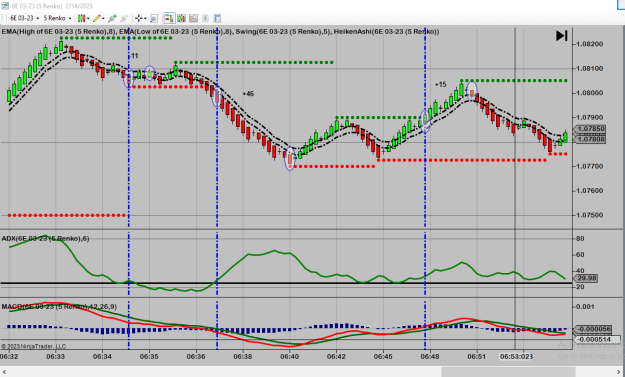Viewport: 625px width, 377px height.
Task: Click the chart window icon in title bar
Action: (x=4, y=6)
